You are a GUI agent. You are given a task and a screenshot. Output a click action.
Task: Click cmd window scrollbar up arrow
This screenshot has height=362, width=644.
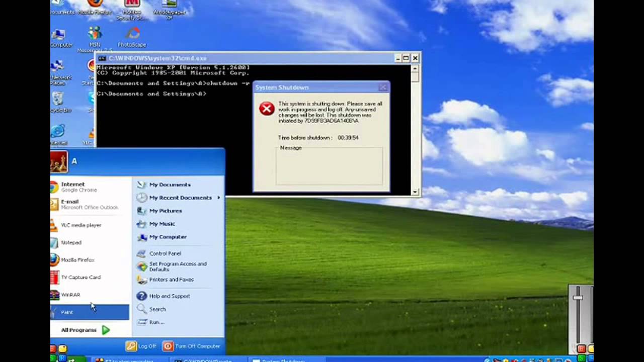pyautogui.click(x=415, y=69)
